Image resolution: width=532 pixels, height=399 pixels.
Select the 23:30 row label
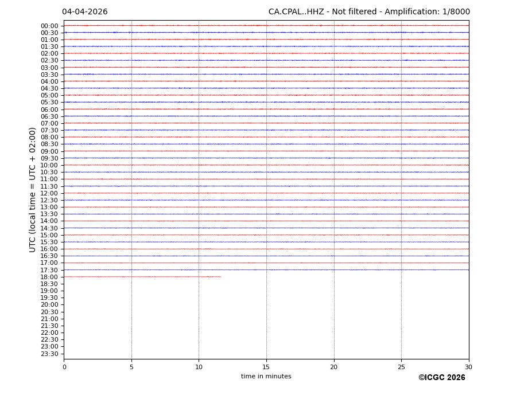49,354
